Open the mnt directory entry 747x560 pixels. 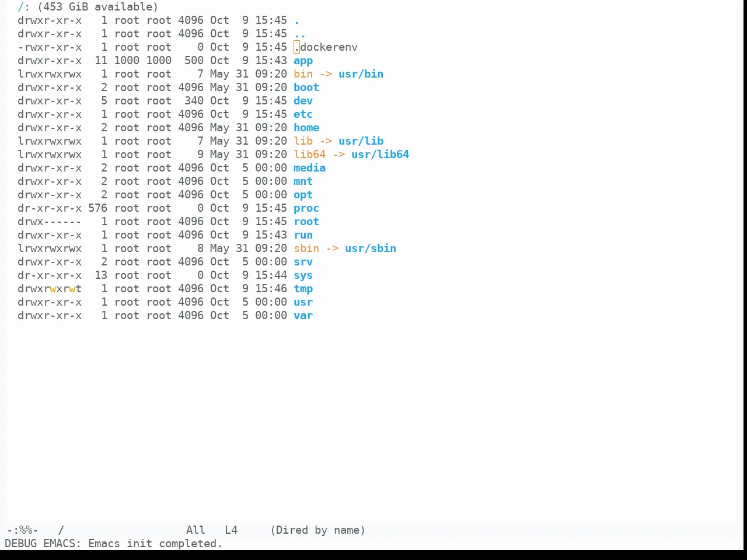[303, 181]
